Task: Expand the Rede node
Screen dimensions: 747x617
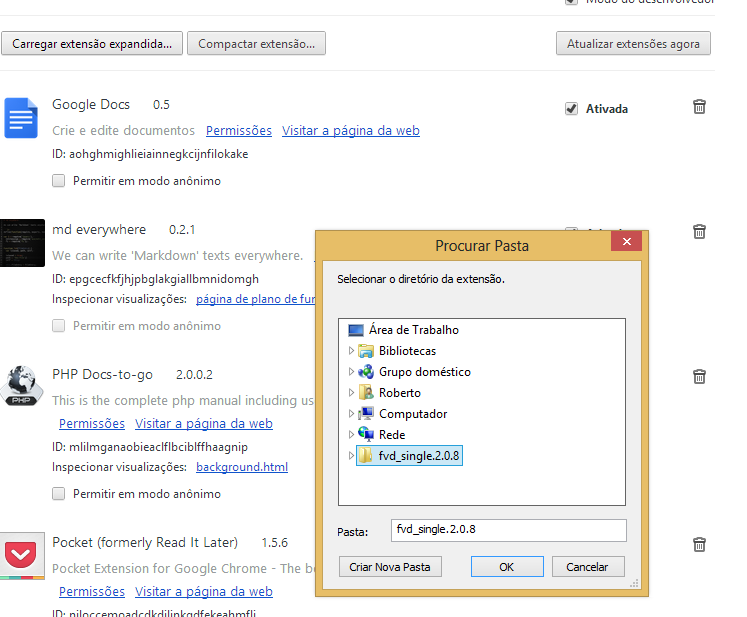Action: (x=351, y=435)
